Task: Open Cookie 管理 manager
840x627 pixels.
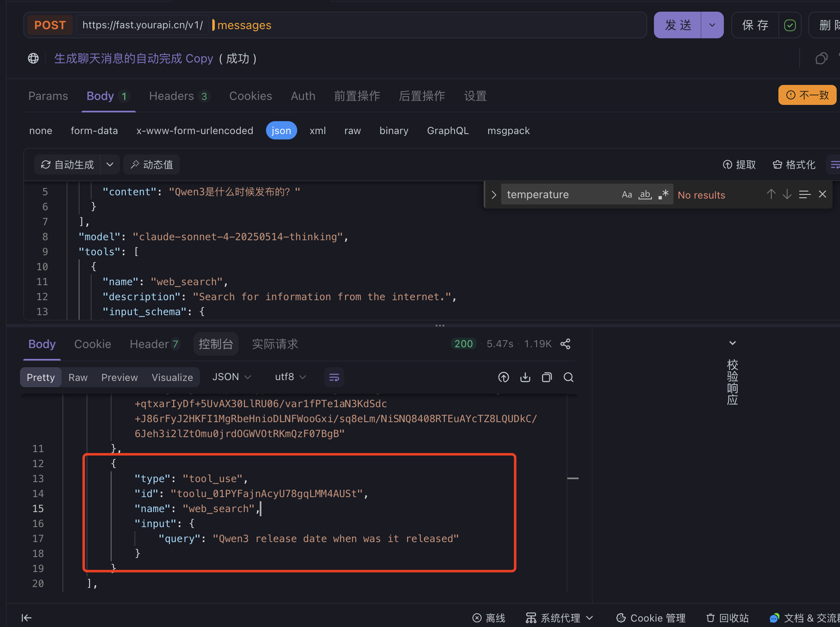Action: click(651, 618)
